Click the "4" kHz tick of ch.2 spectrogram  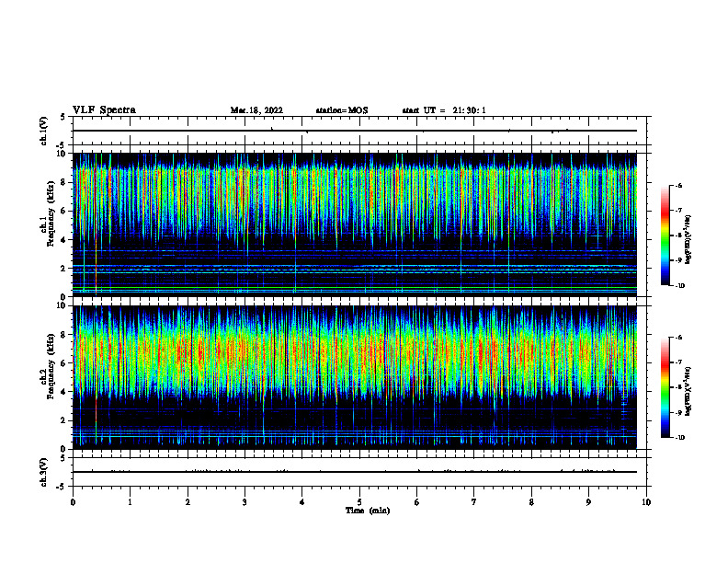click(63, 392)
